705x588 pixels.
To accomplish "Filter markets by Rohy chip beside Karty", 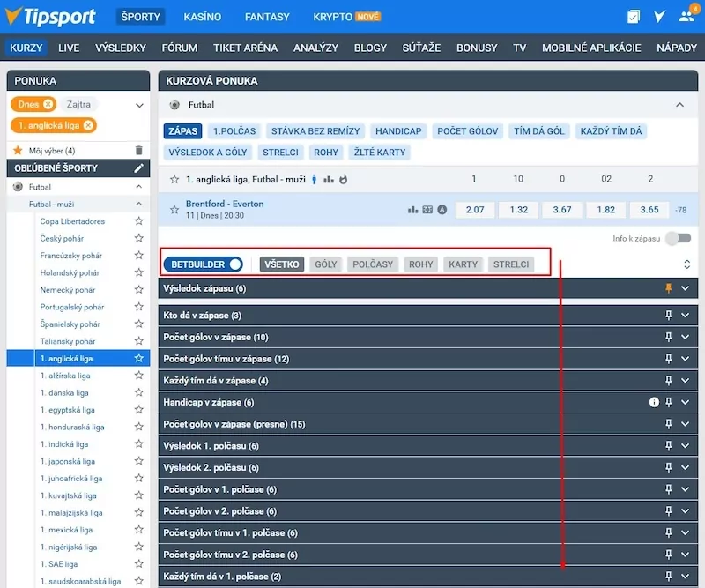I will [421, 264].
